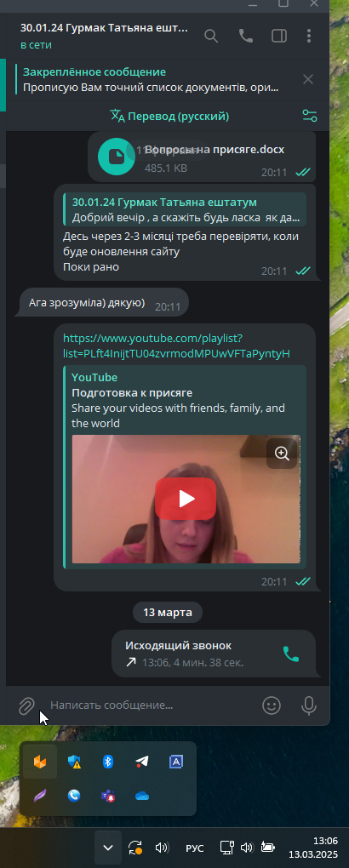Screen dimensions: 349x868
Task: Click the 'YouTube' preview site name
Action: pos(94,378)
